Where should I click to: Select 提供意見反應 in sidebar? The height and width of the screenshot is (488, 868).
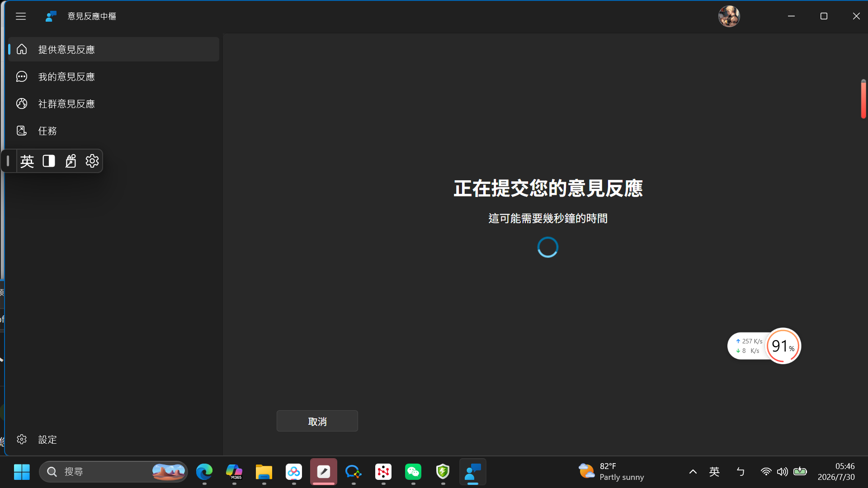(x=114, y=49)
